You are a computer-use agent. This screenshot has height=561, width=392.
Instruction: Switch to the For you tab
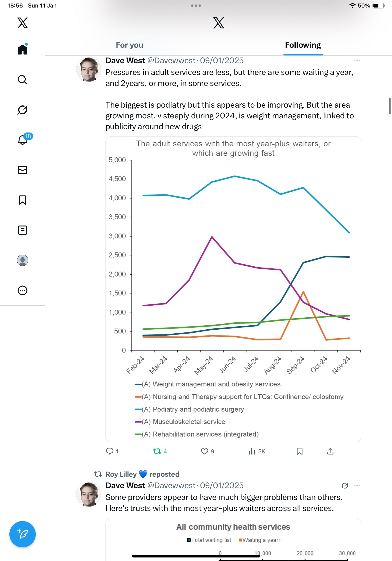(129, 45)
